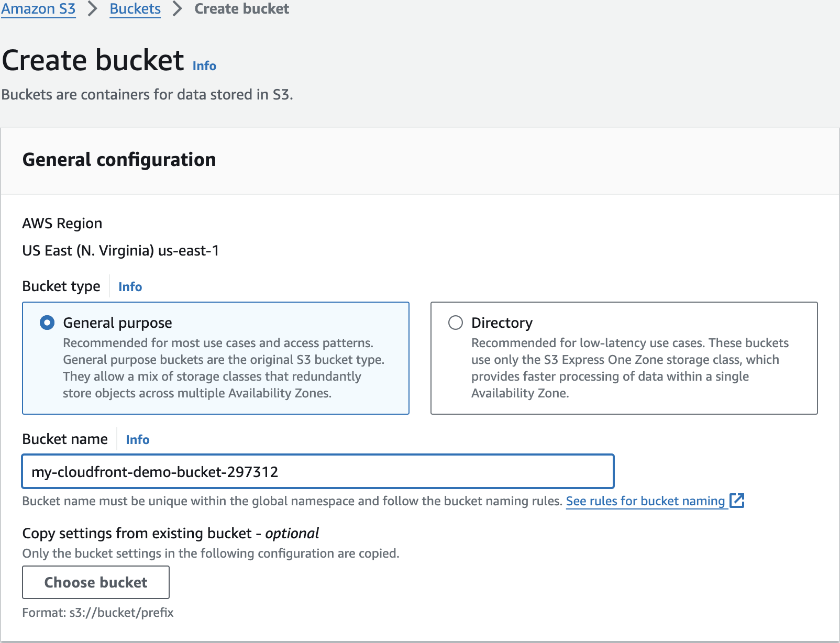Click the Format: s3://bucket/prefix hint text
Viewport: 840px width, 643px height.
point(98,613)
